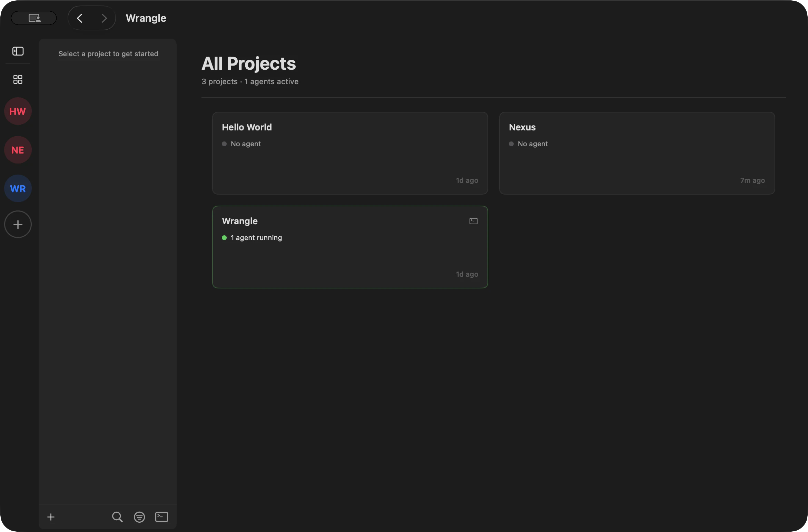Click the navigate forward arrow
This screenshot has width=808, height=532.
point(104,18)
